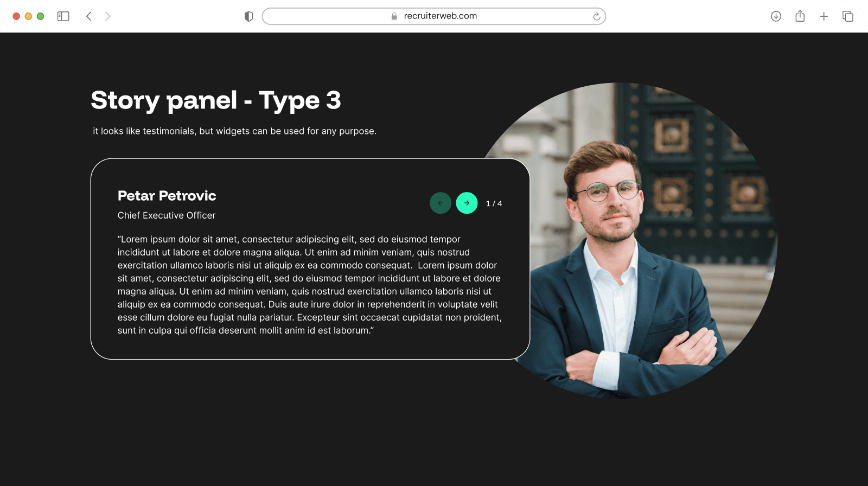
Task: Show the tab overview
Action: click(x=847, y=16)
